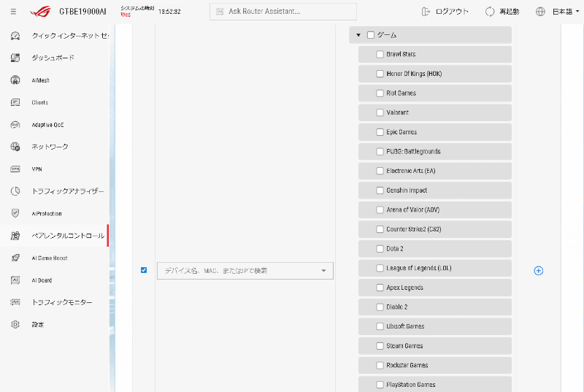Click the Router Assistant AI icon
The image size is (584, 392).
(x=220, y=12)
